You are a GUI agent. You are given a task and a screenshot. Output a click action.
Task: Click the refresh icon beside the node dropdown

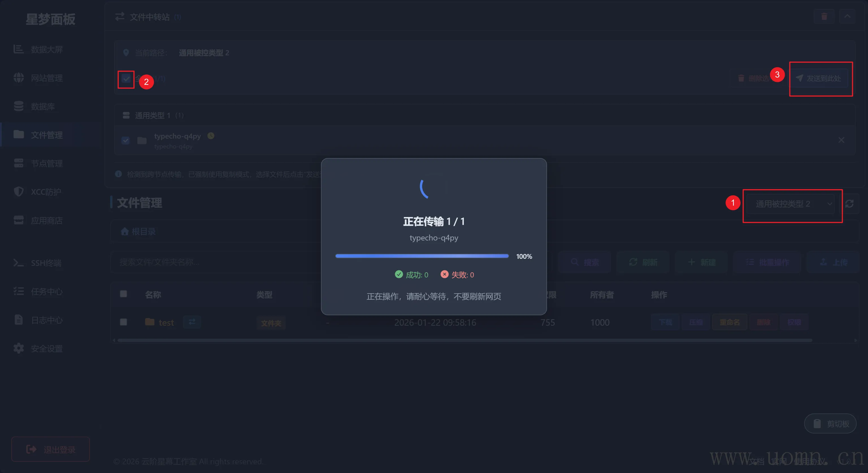point(849,204)
